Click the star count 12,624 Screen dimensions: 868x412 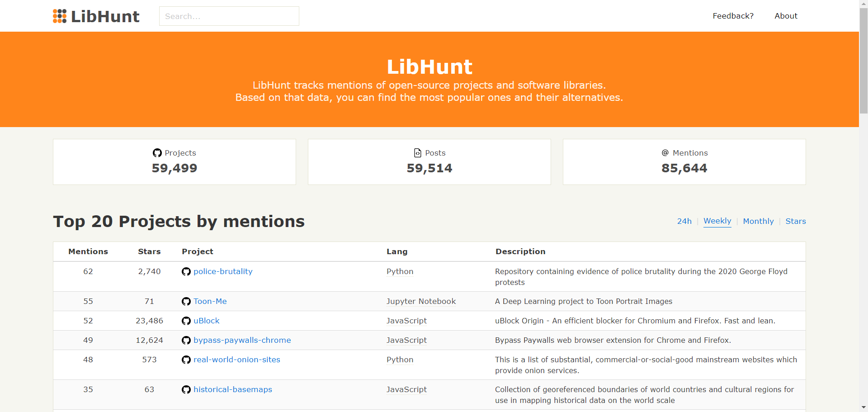point(149,340)
